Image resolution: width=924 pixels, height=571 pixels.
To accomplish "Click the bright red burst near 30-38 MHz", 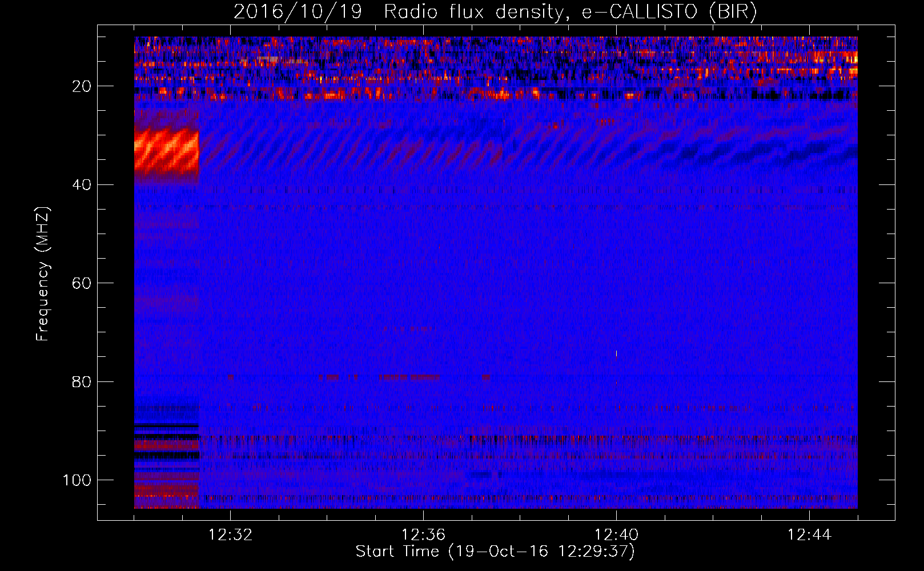I will coord(166,152).
